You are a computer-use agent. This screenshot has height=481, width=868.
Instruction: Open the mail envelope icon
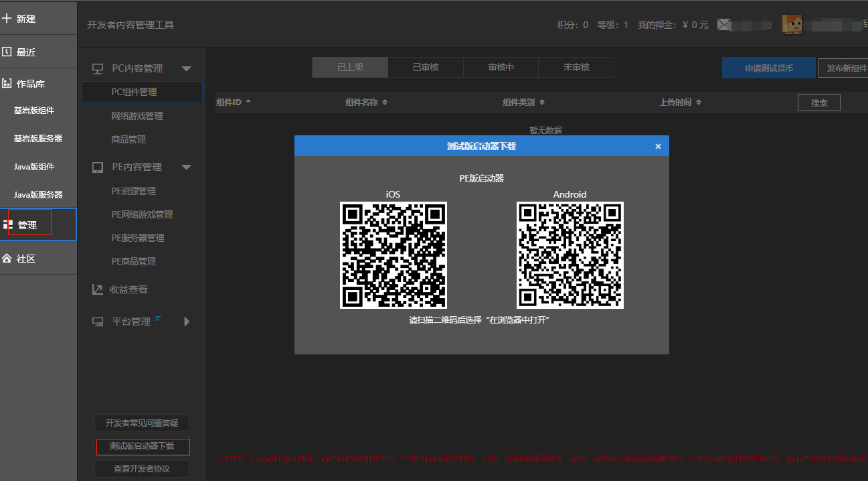tap(724, 25)
